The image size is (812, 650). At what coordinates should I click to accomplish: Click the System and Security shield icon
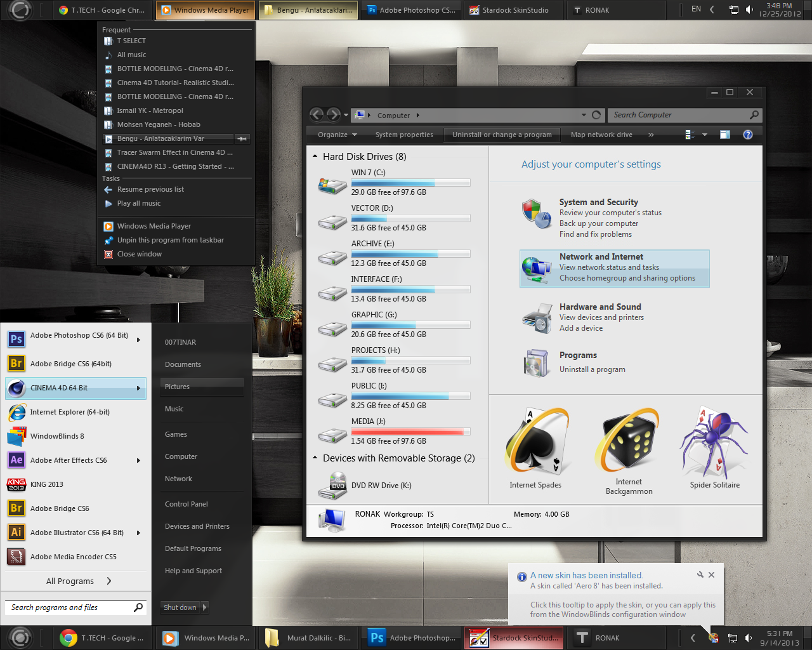[x=536, y=213]
